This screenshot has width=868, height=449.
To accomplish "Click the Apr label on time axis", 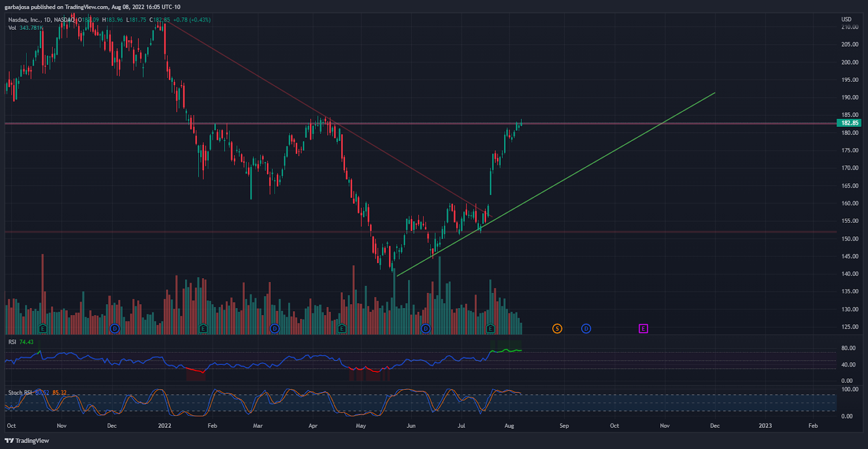I will point(313,426).
